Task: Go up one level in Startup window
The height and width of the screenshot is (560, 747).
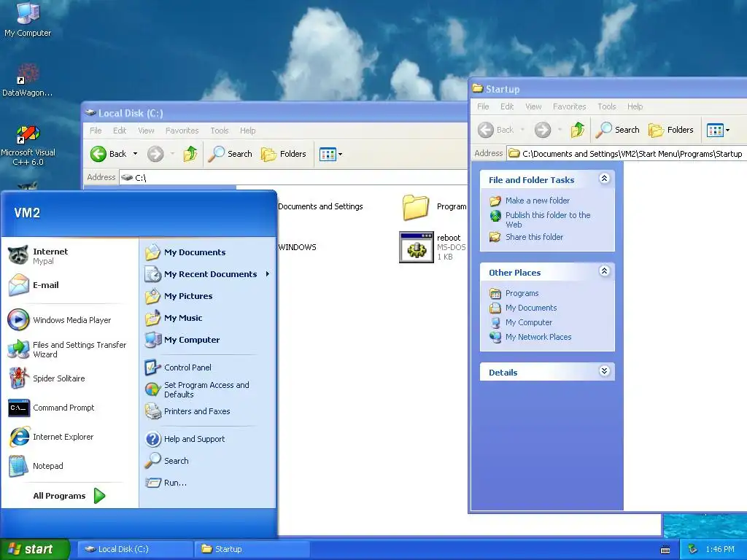Action: tap(578, 130)
